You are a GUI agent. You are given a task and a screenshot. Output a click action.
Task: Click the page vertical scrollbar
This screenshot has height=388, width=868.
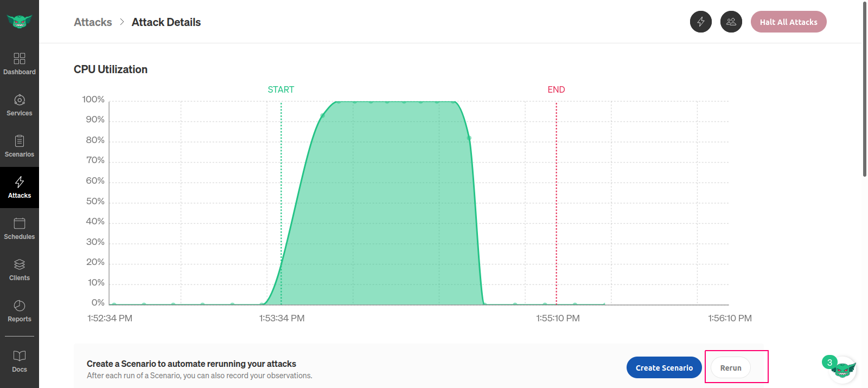click(865, 89)
